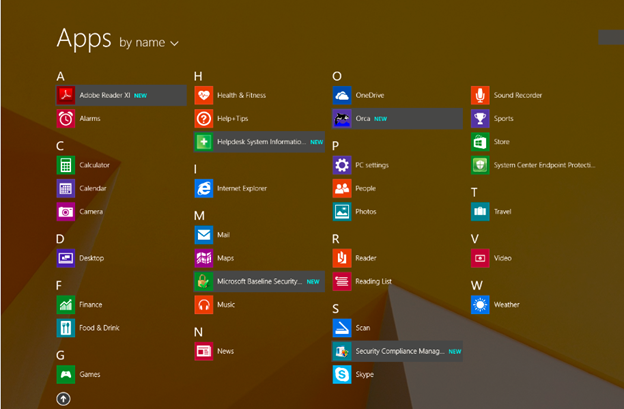Open Sound Recorder microphone icon
This screenshot has height=409, width=624.
(x=480, y=95)
